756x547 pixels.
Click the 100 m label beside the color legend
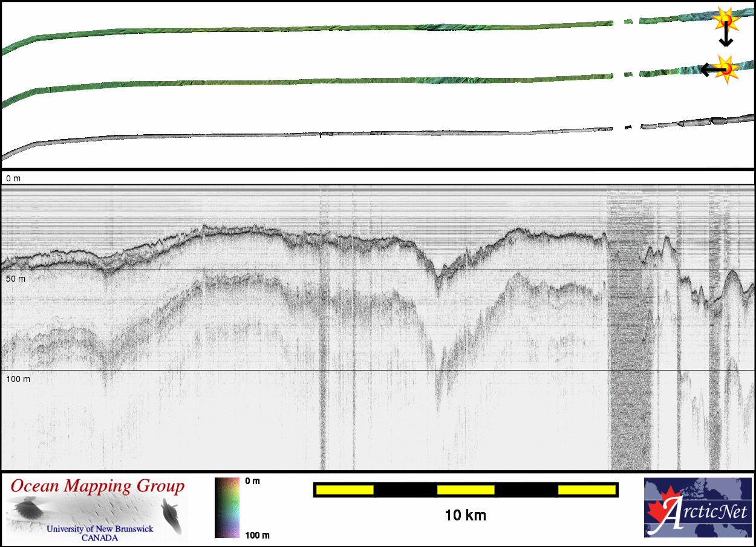click(x=257, y=535)
